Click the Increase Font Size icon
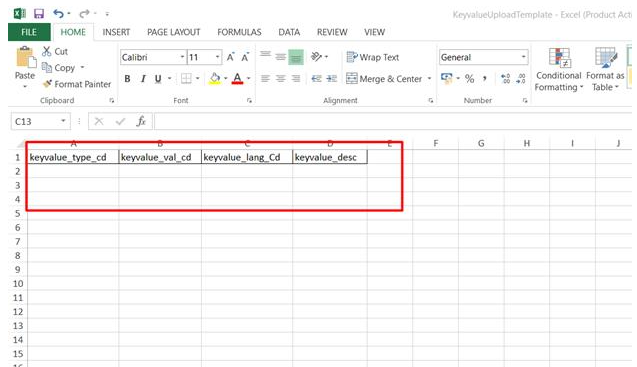This screenshot has height=367, width=637. click(230, 57)
